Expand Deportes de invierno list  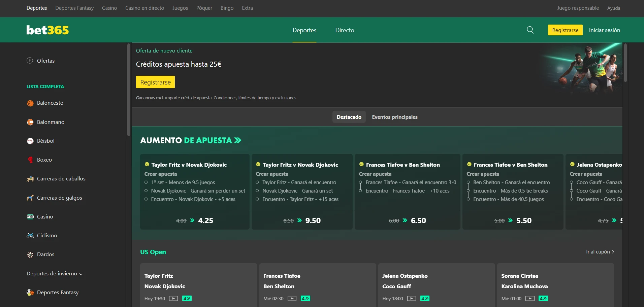[55, 274]
